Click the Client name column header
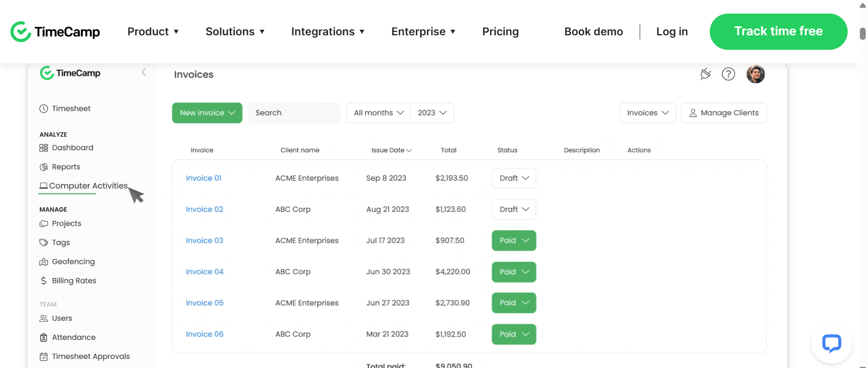Image resolution: width=868 pixels, height=368 pixels. [300, 150]
